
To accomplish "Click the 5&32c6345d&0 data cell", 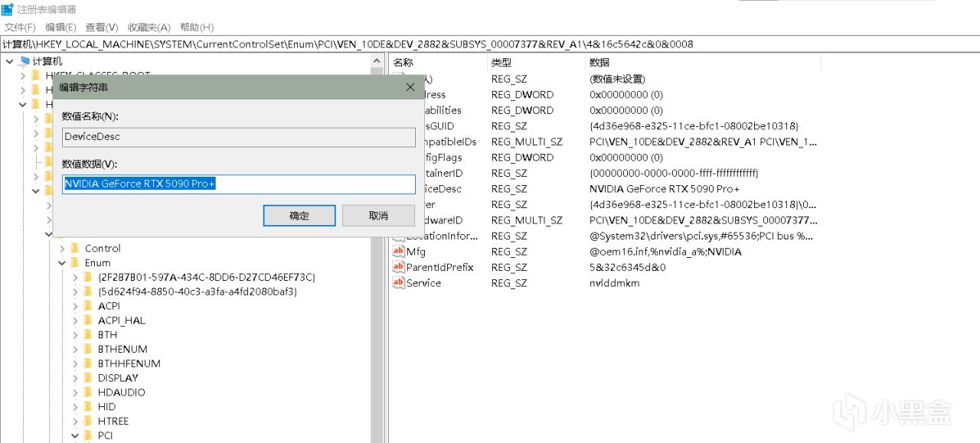I will coord(628,267).
